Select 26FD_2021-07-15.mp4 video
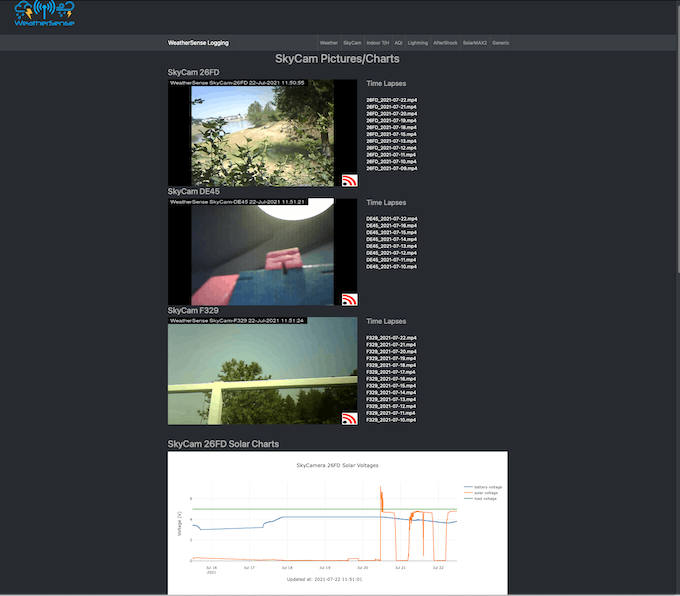The width and height of the screenshot is (680, 596). point(392,134)
